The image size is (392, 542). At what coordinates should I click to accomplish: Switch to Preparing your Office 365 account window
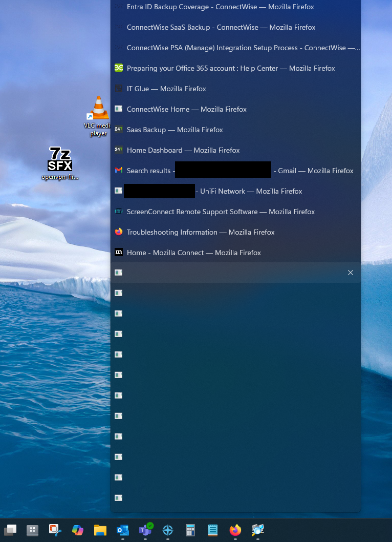coord(230,68)
